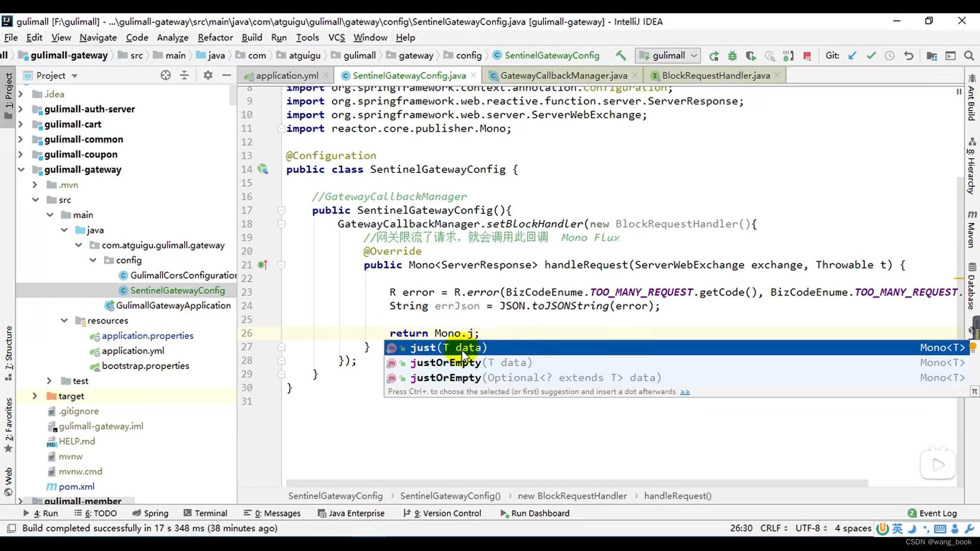Click locate-in-tree crosshair icon in Project panel
This screenshot has height=551, width=980.
(165, 76)
